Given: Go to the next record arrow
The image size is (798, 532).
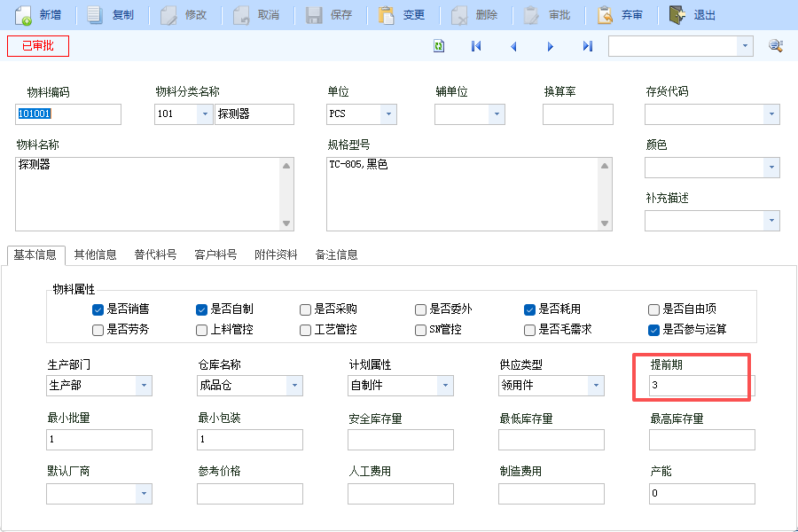Looking at the screenshot, I should coord(550,46).
